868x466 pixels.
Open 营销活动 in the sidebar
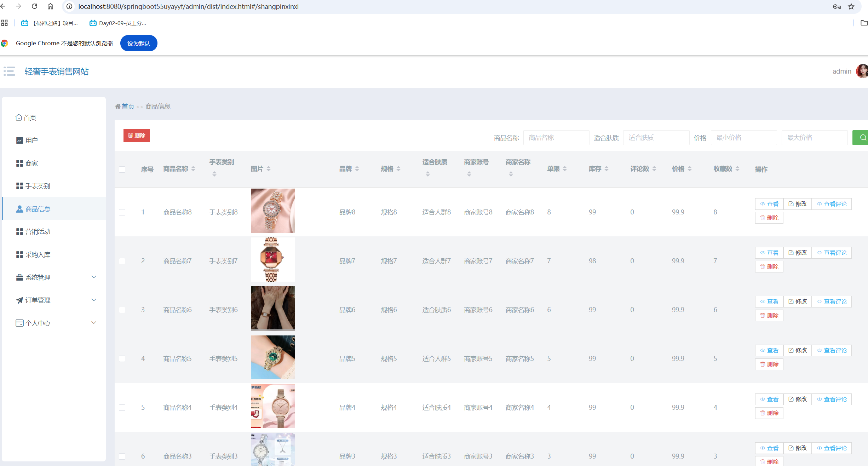click(x=38, y=232)
